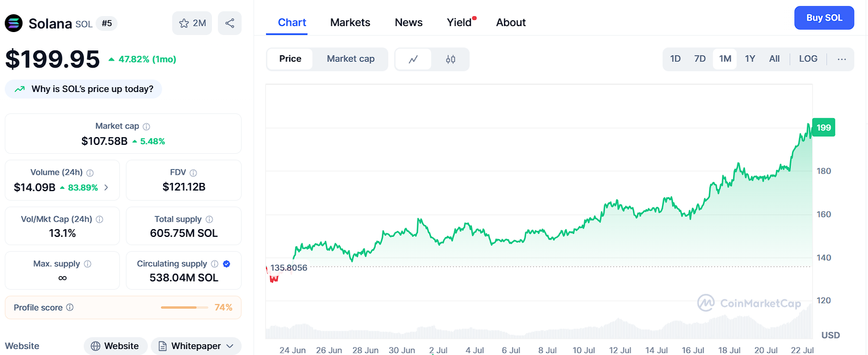868x355 pixels.
Task: Click the 180 price axis label
Action: [824, 171]
